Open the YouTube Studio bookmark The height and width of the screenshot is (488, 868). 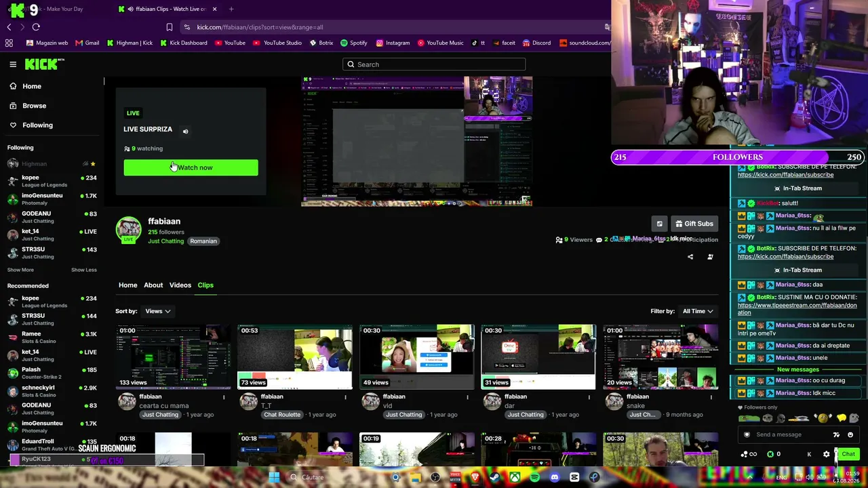[278, 43]
